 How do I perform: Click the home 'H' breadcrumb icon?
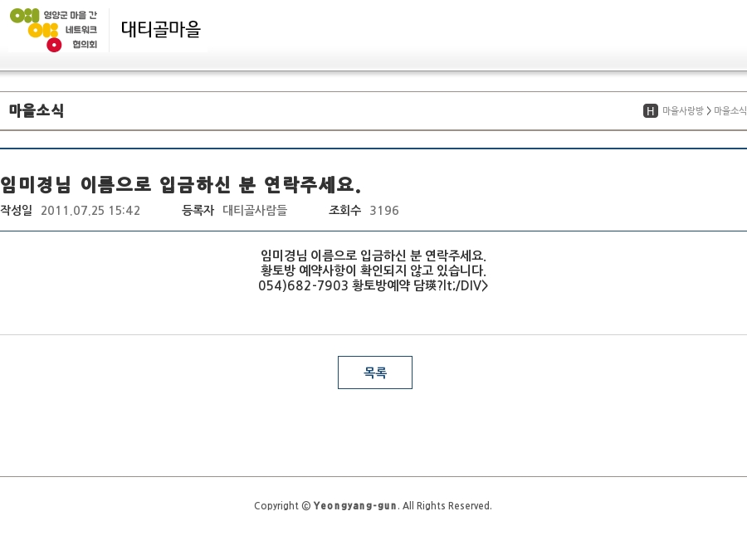650,111
